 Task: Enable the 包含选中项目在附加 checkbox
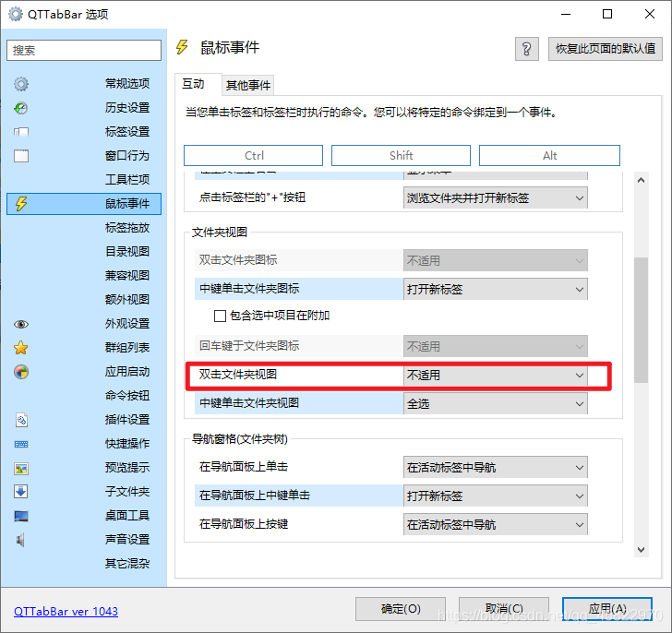click(x=220, y=316)
